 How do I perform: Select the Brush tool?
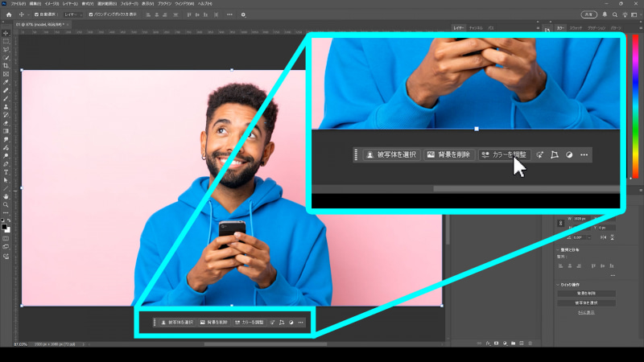click(x=6, y=98)
